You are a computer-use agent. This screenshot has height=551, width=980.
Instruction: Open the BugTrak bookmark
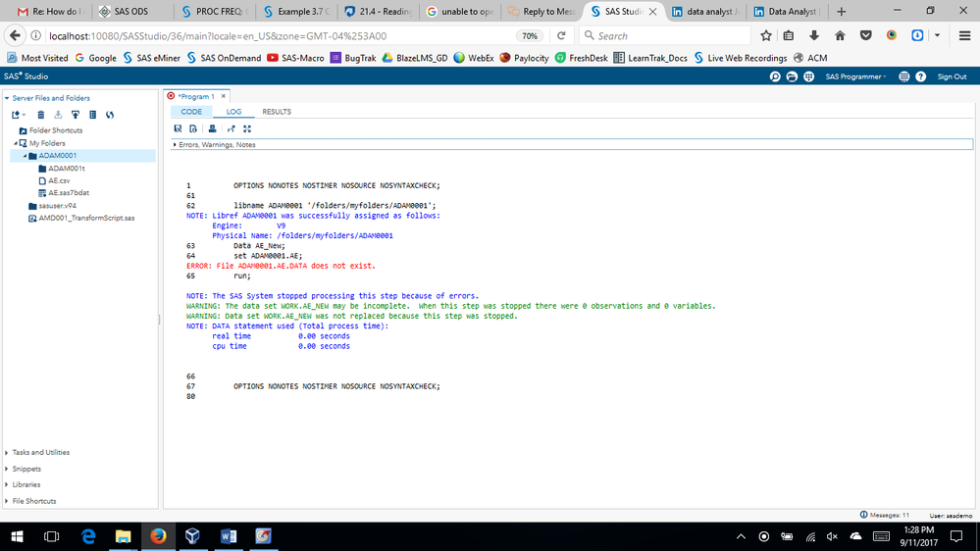click(353, 58)
